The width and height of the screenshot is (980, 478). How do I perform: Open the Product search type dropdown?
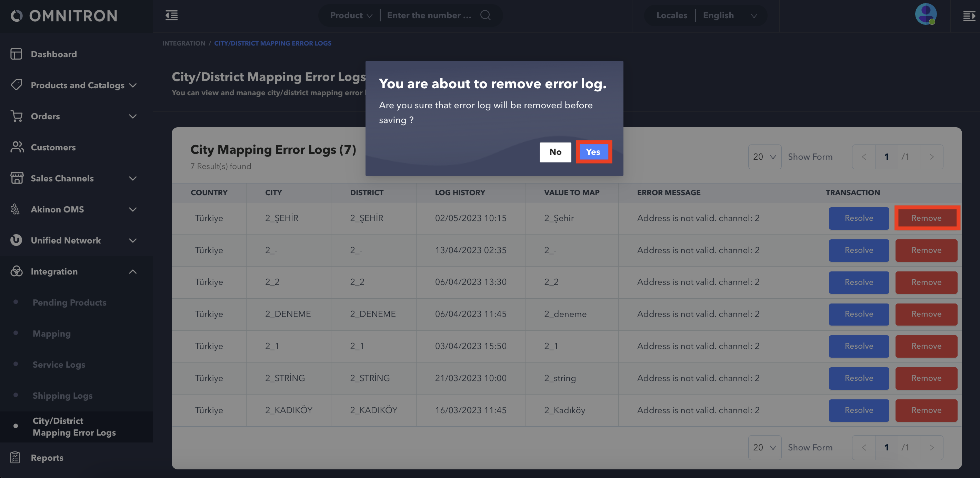pyautogui.click(x=350, y=16)
